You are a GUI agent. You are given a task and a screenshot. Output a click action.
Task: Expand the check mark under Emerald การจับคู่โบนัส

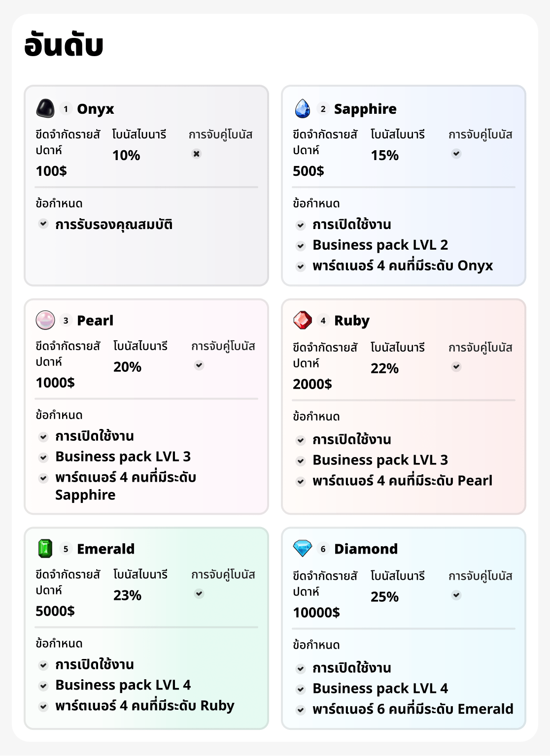[199, 594]
